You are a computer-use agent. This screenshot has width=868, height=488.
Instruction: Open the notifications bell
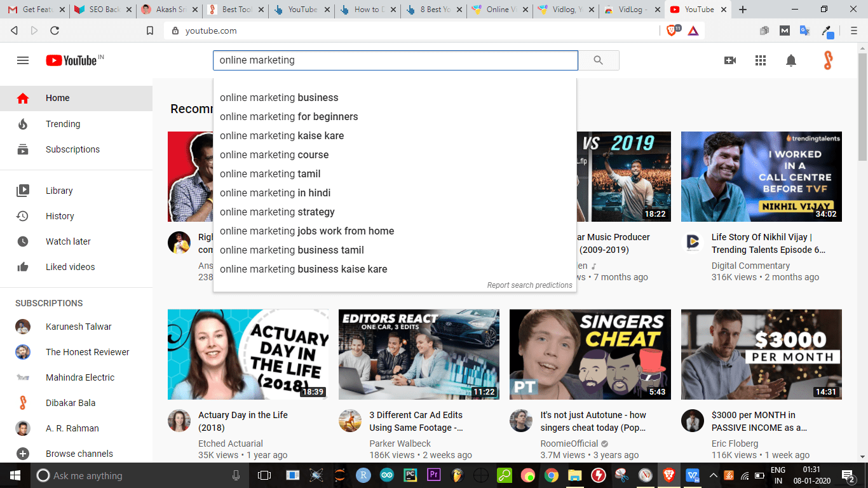[791, 60]
